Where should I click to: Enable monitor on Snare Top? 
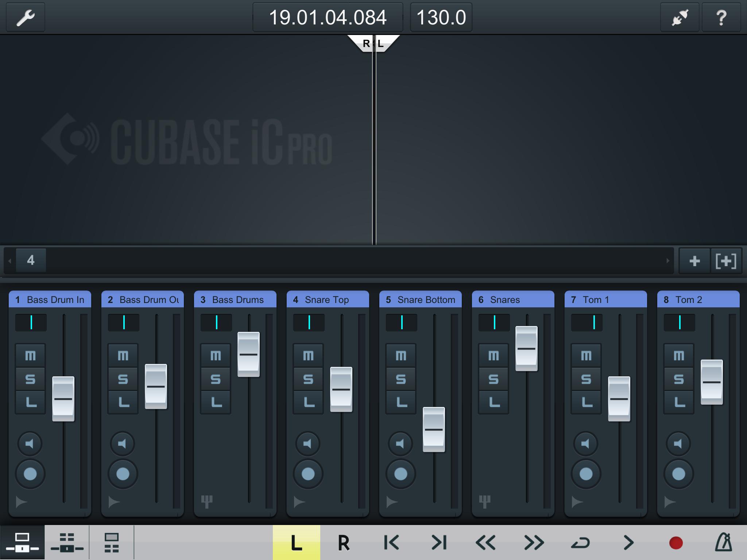pos(308,444)
